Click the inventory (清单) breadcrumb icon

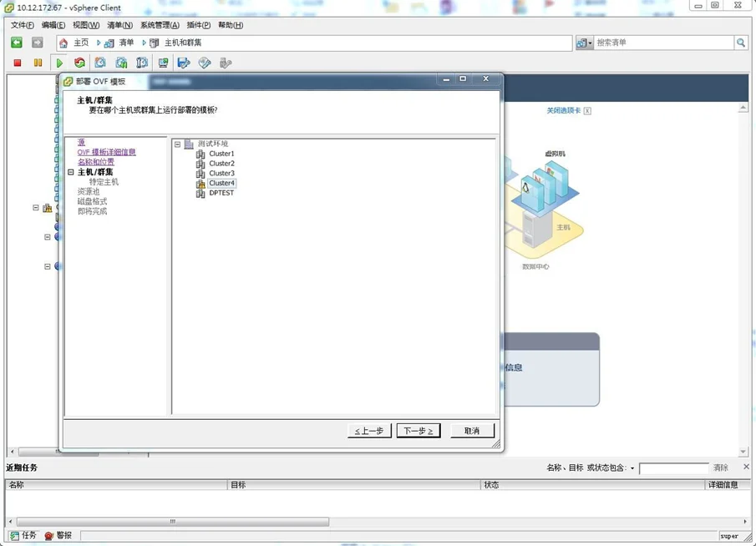109,43
